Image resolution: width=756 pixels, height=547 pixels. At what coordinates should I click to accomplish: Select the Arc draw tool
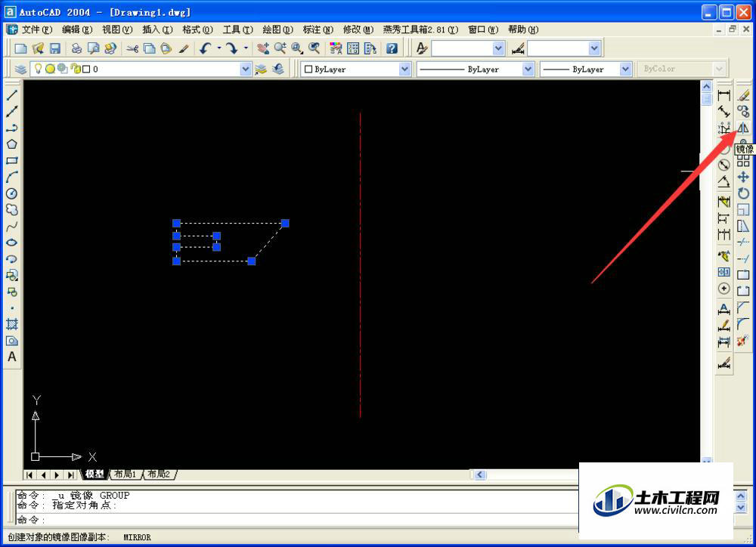(x=12, y=177)
